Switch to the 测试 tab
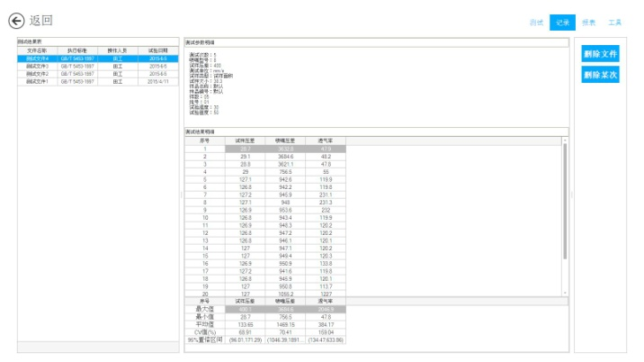The width and height of the screenshot is (644, 362). (x=536, y=22)
